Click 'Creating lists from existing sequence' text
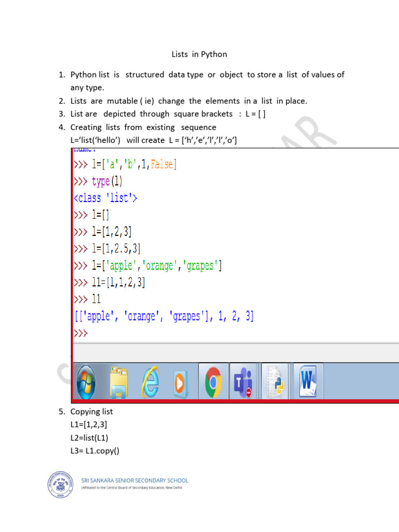This screenshot has width=399, height=532. point(143,127)
